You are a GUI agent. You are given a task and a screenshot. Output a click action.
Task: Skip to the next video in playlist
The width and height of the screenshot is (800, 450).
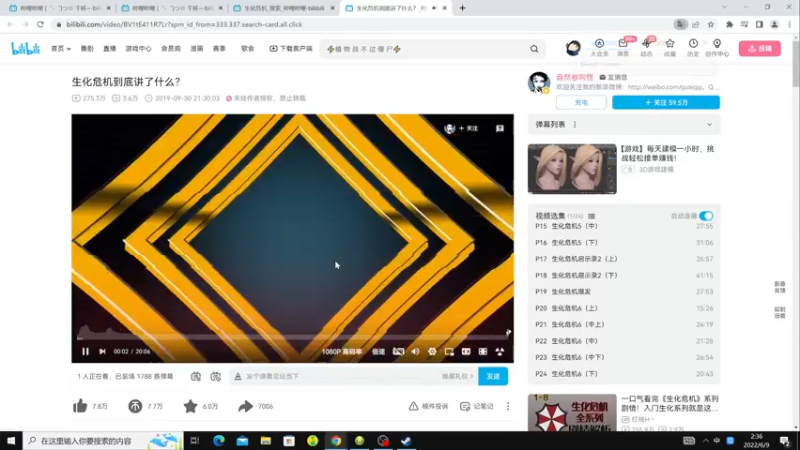(102, 351)
